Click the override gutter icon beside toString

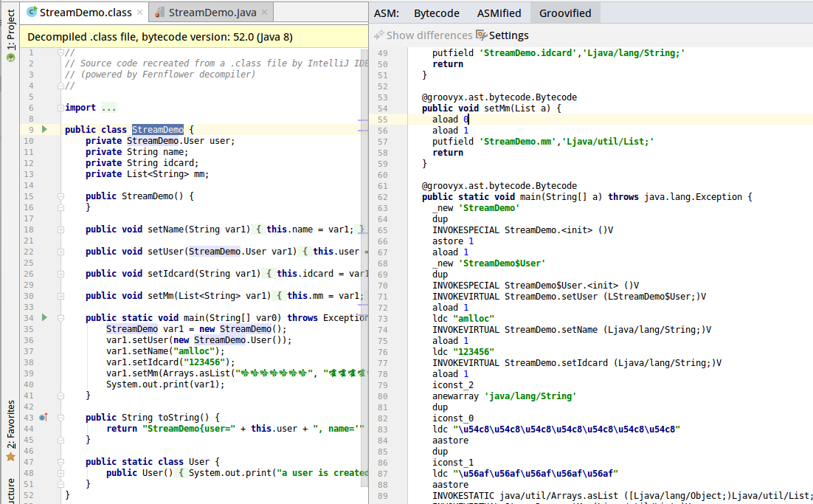coord(44,417)
